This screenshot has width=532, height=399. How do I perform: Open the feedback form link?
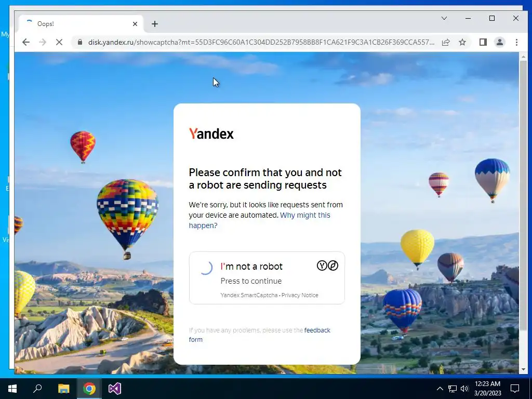260,335
